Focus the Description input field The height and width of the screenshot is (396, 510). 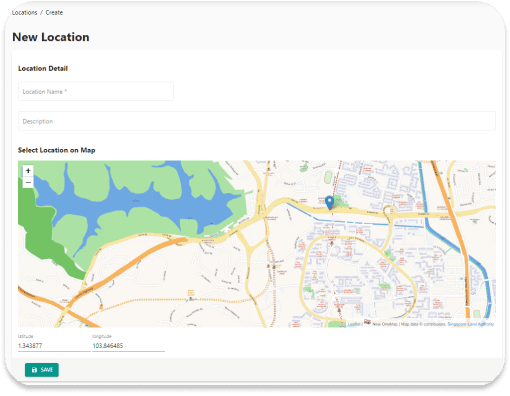coord(257,121)
